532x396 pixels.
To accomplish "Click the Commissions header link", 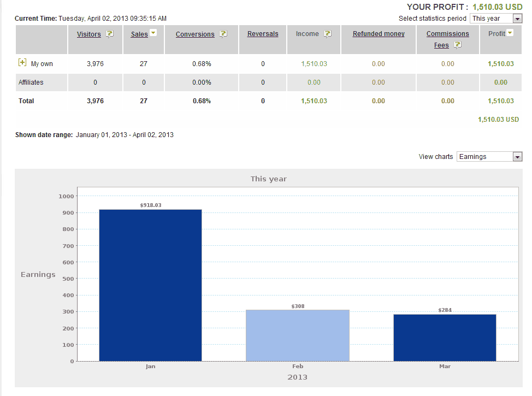I will [x=447, y=34].
